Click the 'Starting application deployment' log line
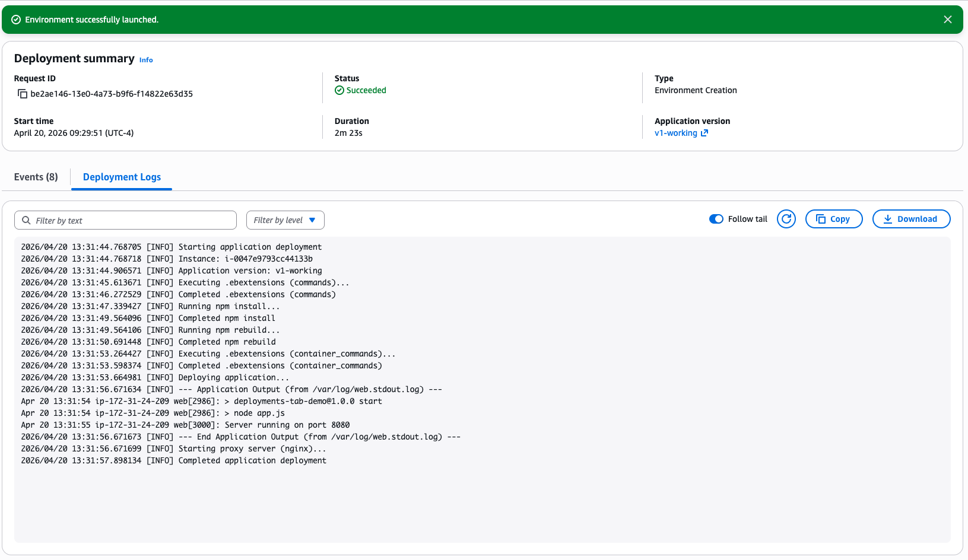Screen dimensions: 968x560 click(x=172, y=247)
